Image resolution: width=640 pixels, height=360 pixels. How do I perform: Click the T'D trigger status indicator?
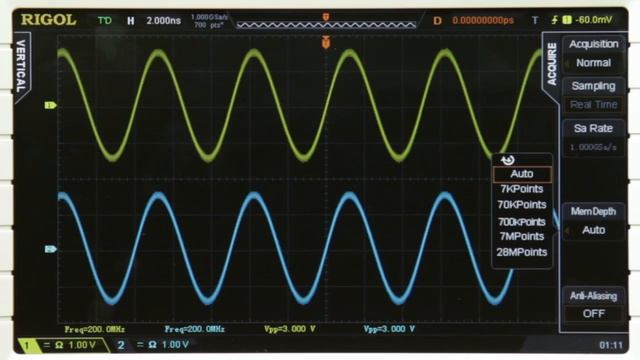104,20
